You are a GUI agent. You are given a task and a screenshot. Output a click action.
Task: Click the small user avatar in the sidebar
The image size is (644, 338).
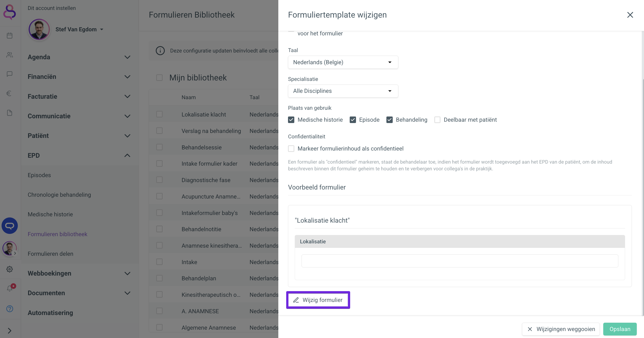pyautogui.click(x=9, y=249)
